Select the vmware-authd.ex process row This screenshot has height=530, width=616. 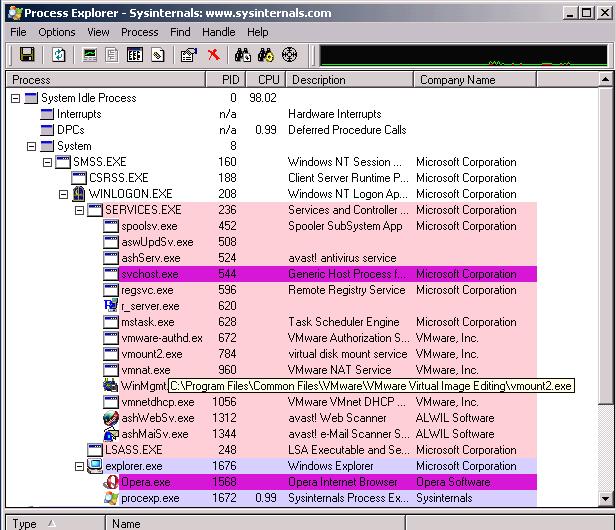point(320,338)
